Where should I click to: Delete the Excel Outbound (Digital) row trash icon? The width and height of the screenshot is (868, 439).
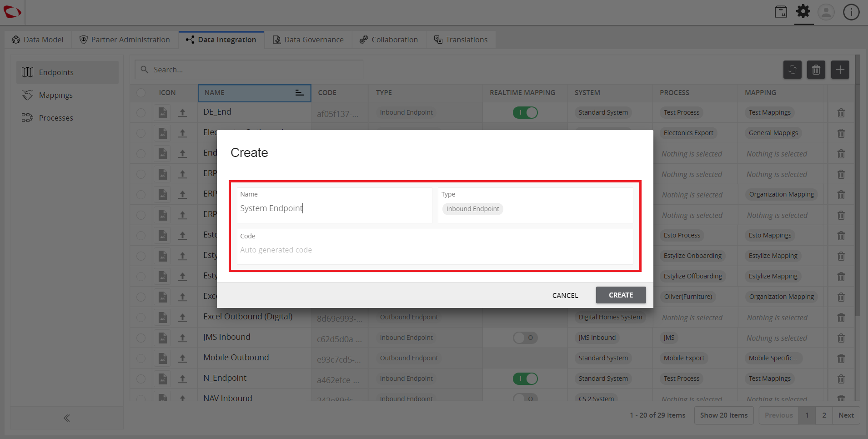[x=841, y=318]
